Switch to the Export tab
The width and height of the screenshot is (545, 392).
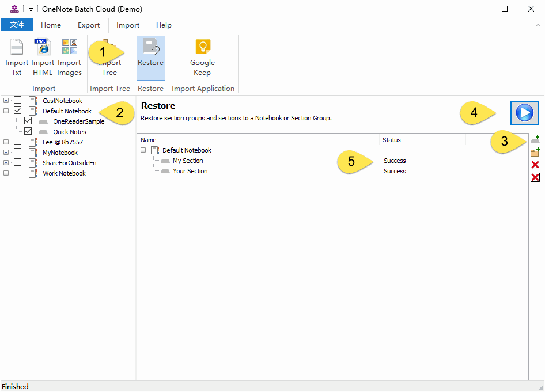tap(89, 25)
